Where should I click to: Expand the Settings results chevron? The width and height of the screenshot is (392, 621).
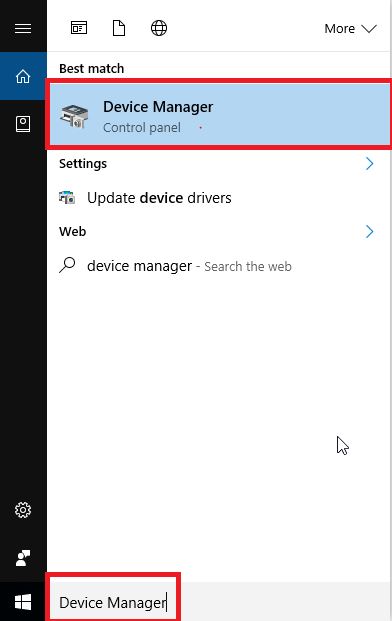pyautogui.click(x=369, y=163)
